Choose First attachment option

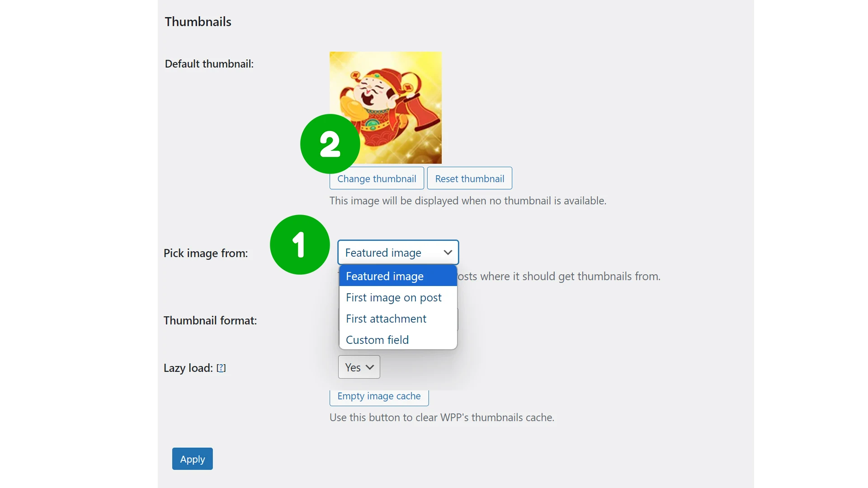coord(398,319)
